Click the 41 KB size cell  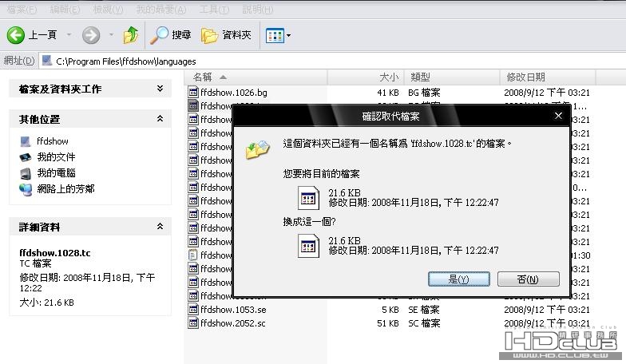coord(388,93)
